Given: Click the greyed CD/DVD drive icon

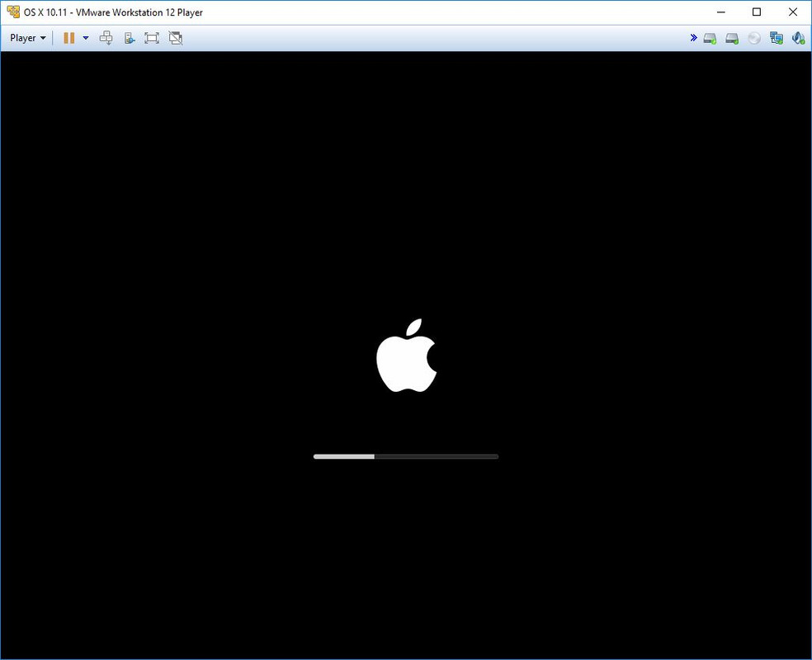Looking at the screenshot, I should pyautogui.click(x=754, y=38).
